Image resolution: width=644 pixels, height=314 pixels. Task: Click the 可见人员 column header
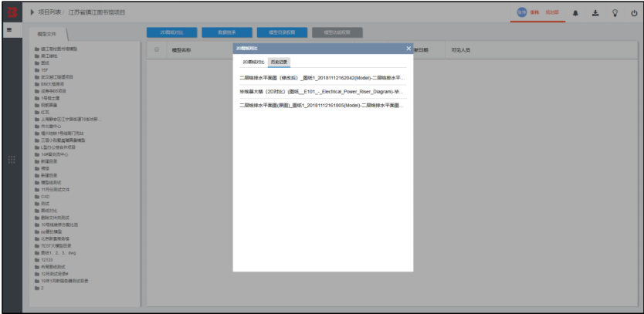(460, 50)
